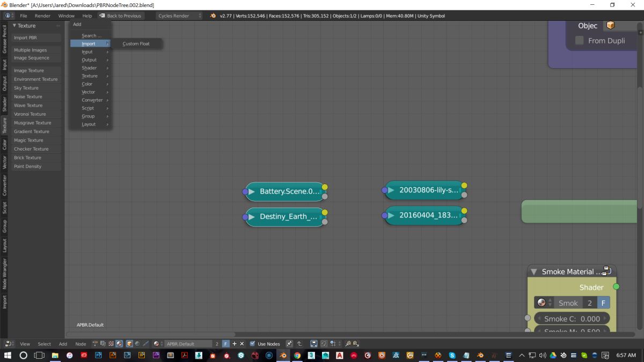Click group edit icon on Smoke Material node
The image size is (644, 362).
click(606, 270)
